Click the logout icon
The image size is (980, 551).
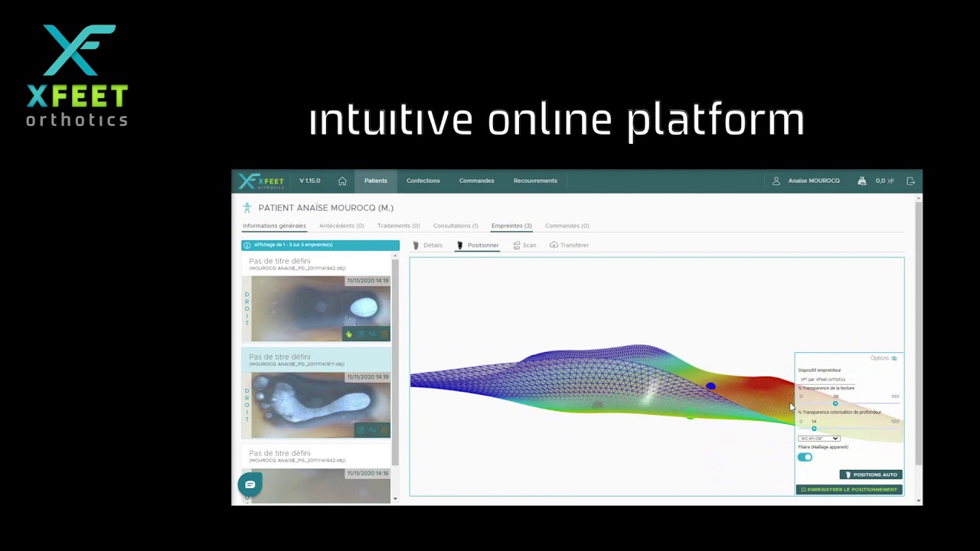910,181
